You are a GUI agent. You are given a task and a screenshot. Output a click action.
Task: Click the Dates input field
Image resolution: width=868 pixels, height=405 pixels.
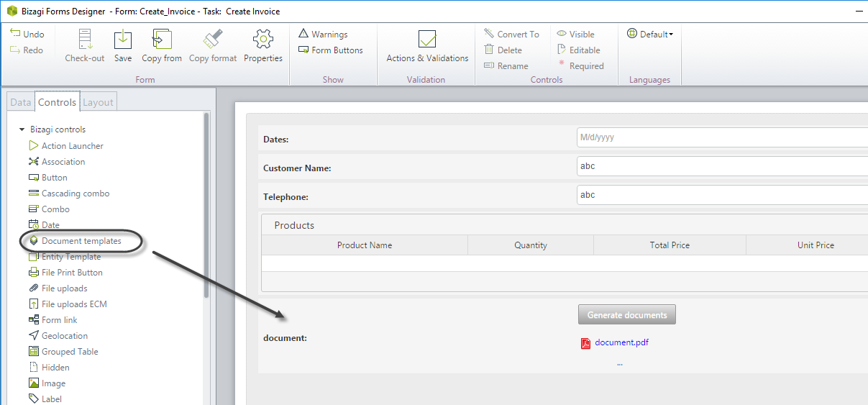(722, 137)
